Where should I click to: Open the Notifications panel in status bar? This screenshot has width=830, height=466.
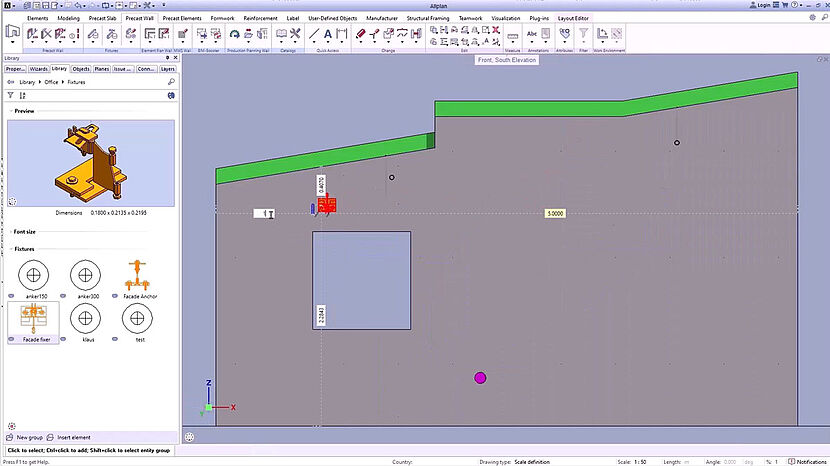pos(807,462)
